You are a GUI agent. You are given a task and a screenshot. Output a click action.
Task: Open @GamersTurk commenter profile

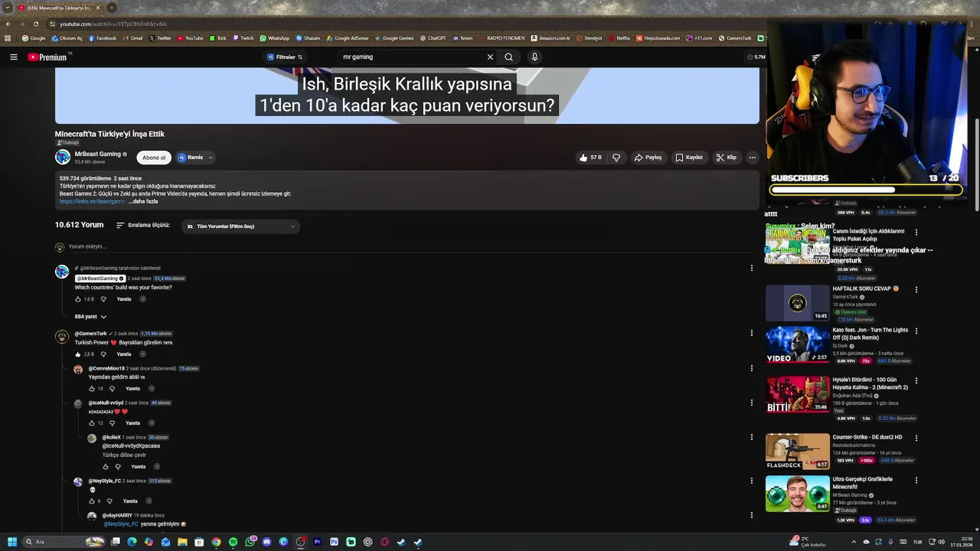(90, 334)
